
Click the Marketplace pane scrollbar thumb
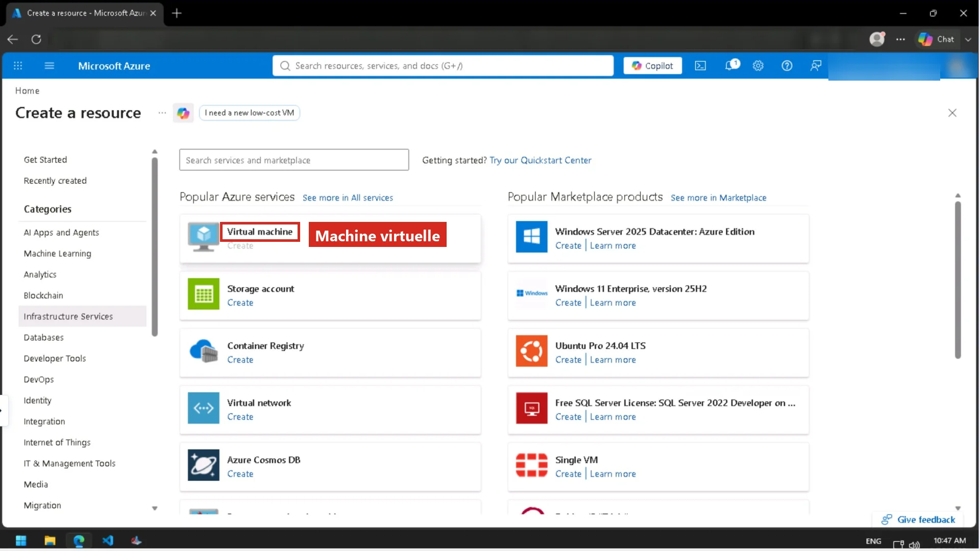pos(958,280)
